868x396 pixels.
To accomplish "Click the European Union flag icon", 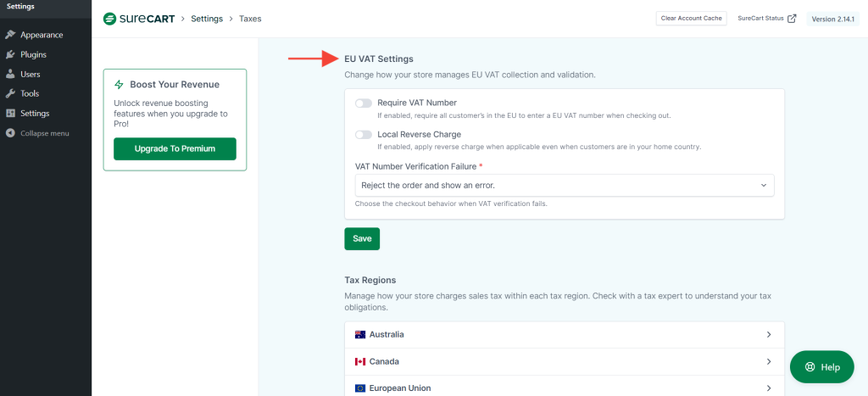I will (x=360, y=388).
